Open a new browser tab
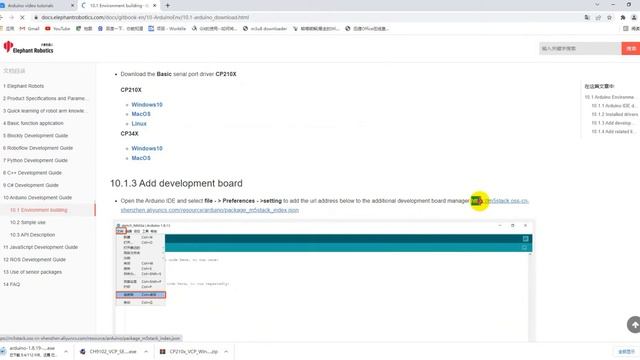640x360 pixels. click(x=167, y=6)
